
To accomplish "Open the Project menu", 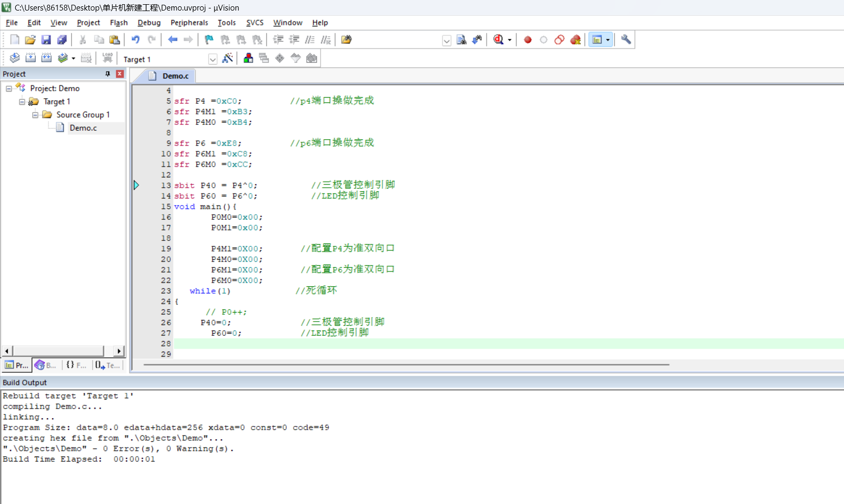I will pyautogui.click(x=89, y=23).
